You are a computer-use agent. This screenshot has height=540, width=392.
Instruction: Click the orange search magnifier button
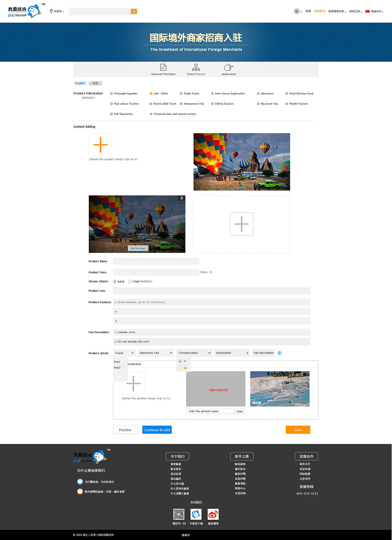coord(134,11)
